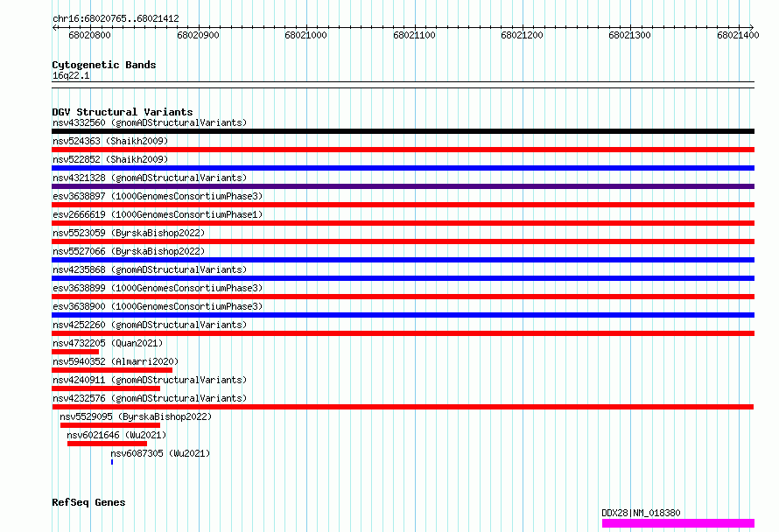Screen dimensions: 779x532
Task: Click the nsv5527066 blue variant bar
Action: pyautogui.click(x=403, y=260)
